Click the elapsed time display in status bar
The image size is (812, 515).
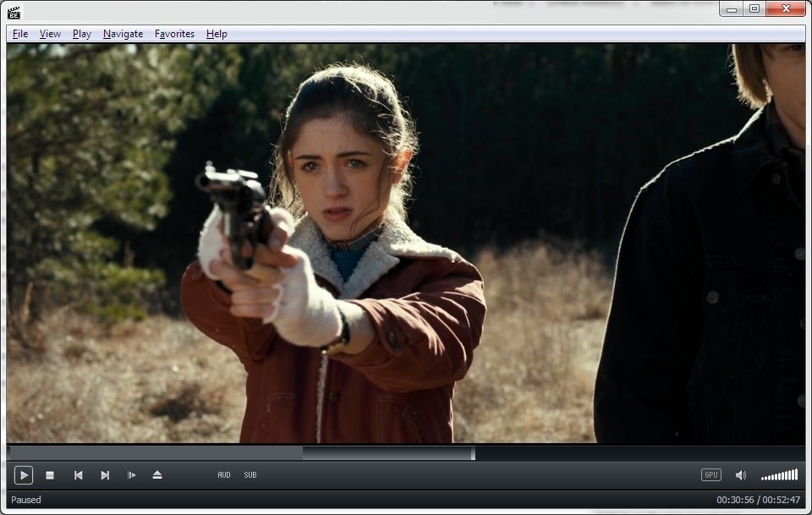click(734, 500)
